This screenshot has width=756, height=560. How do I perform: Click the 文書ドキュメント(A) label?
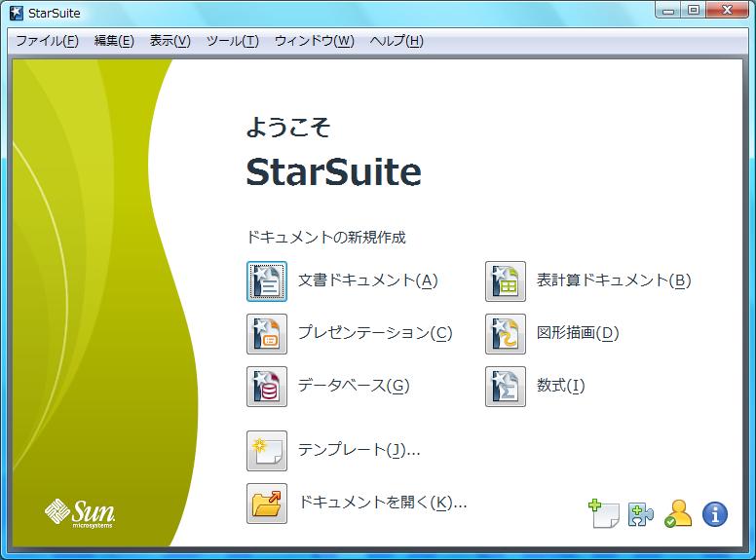pyautogui.click(x=368, y=280)
